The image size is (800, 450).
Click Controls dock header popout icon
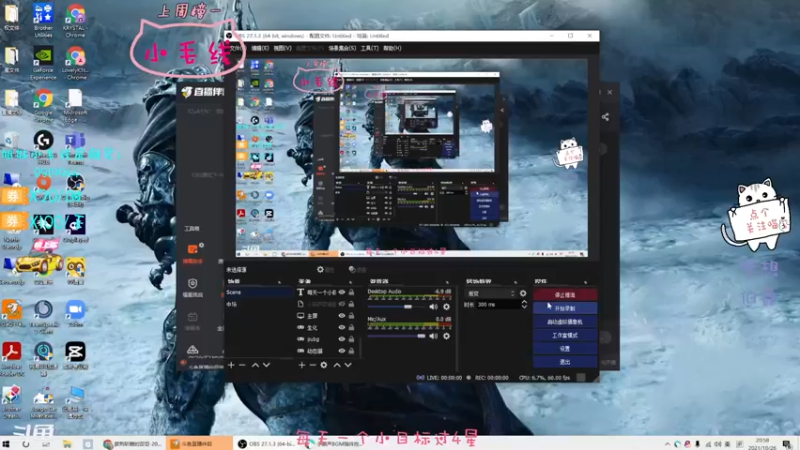(x=585, y=282)
